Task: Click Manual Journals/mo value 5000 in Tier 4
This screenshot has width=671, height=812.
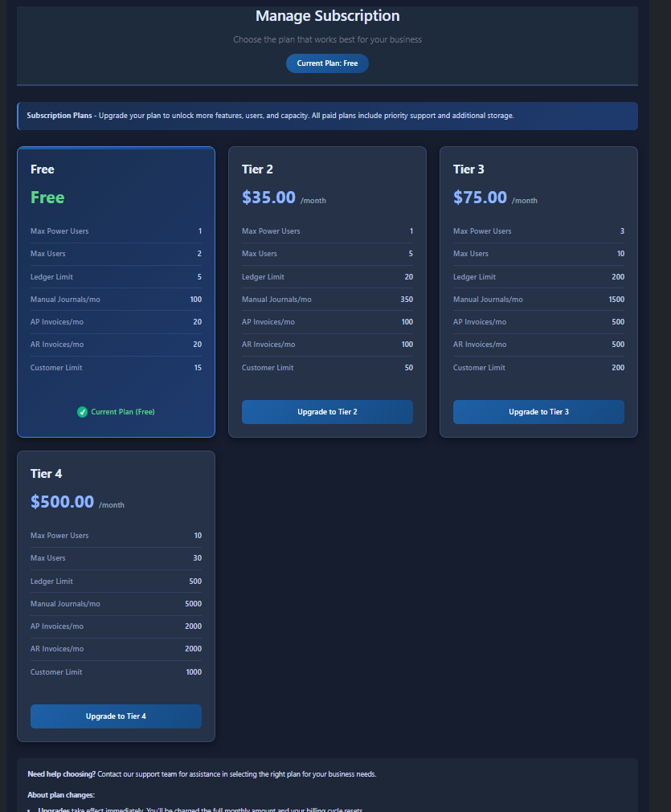Action: (x=194, y=604)
